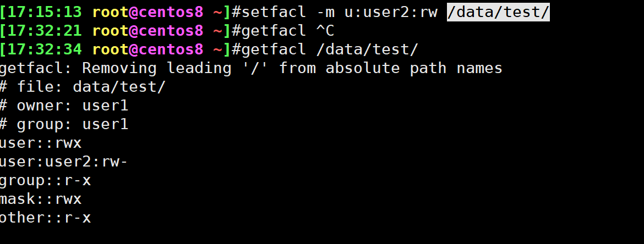Click the other::r-x ACL entry
Image resolution: width=644 pixels, height=244 pixels.
(x=45, y=218)
